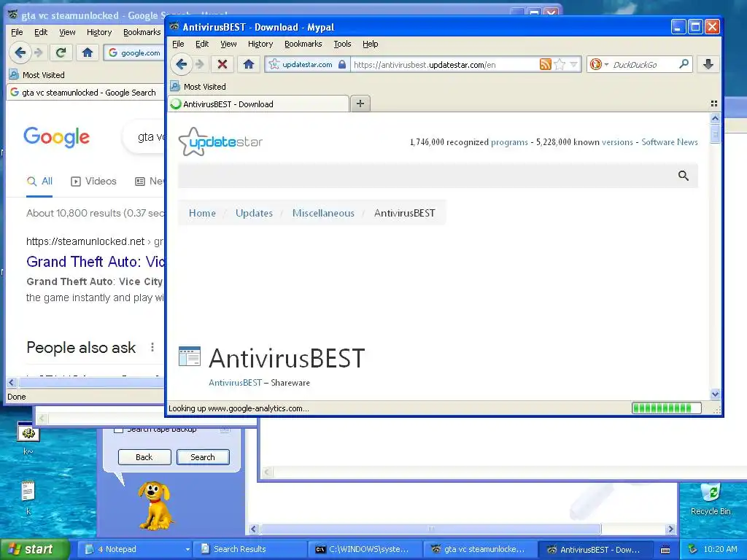Switch to C:\WINDOWS\syste... taskbar button
Image resolution: width=747 pixels, height=560 pixels.
tap(365, 549)
